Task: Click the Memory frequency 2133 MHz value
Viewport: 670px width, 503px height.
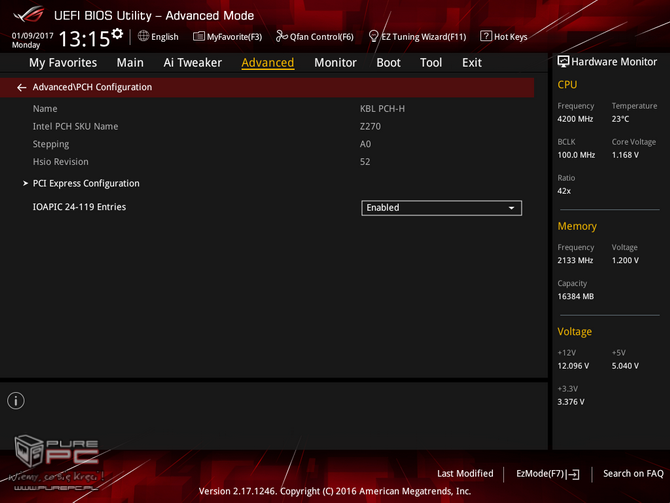Action: click(x=575, y=261)
